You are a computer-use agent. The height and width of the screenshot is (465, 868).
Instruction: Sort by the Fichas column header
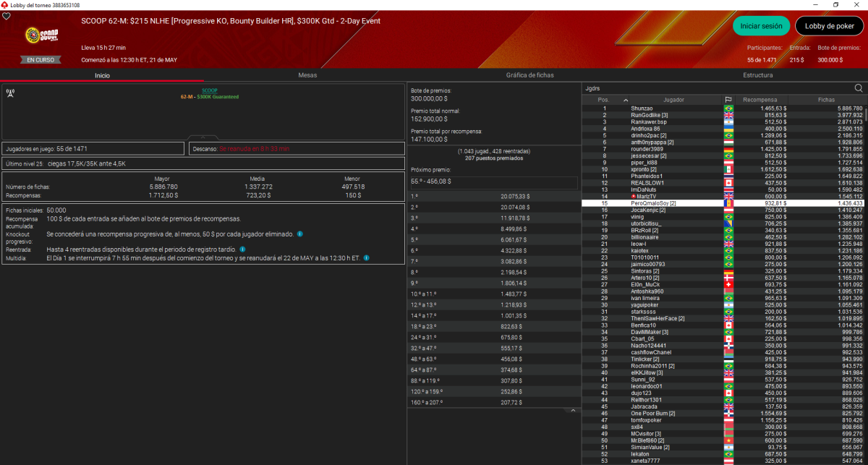pos(826,100)
